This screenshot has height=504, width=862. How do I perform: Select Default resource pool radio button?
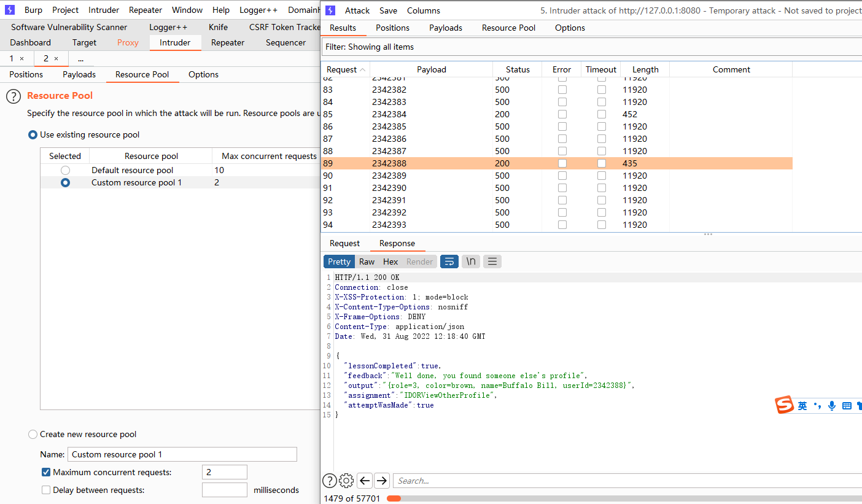pyautogui.click(x=65, y=170)
